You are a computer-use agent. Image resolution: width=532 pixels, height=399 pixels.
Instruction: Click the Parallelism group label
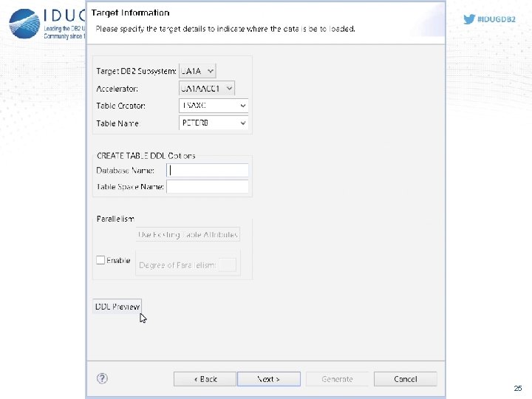point(115,219)
